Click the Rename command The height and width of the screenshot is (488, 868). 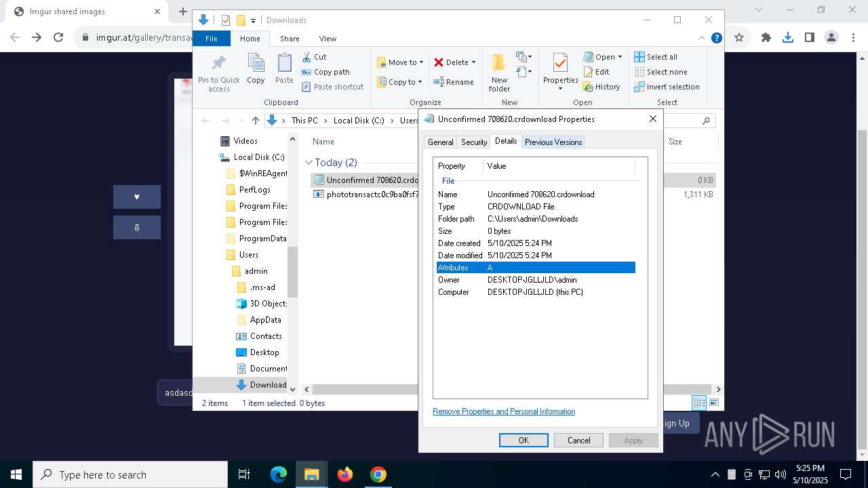tap(454, 82)
